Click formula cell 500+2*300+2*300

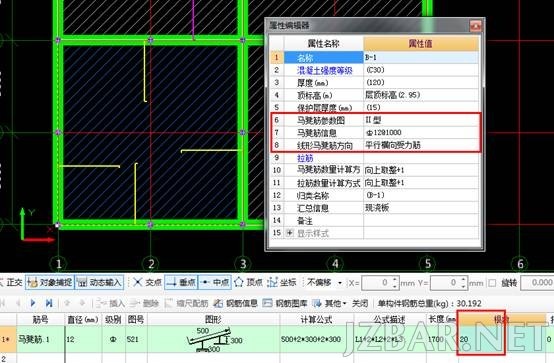click(316, 339)
